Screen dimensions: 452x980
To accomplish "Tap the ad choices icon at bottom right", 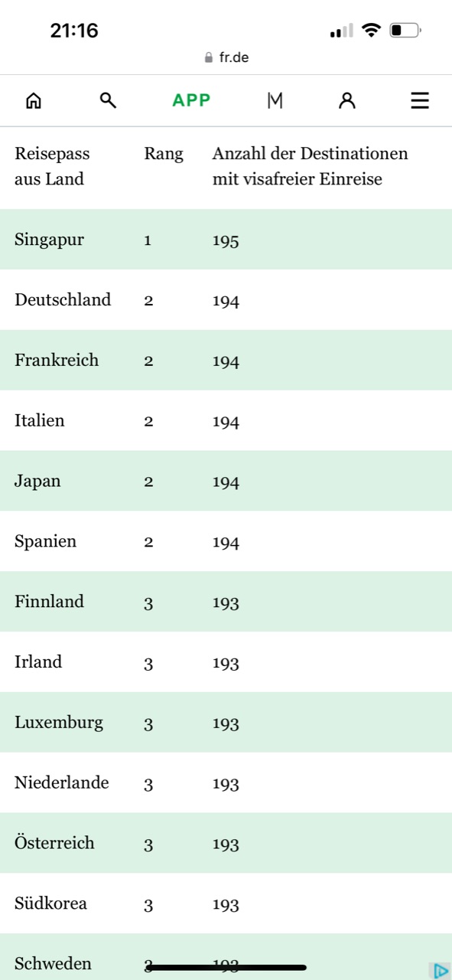I will (440, 970).
